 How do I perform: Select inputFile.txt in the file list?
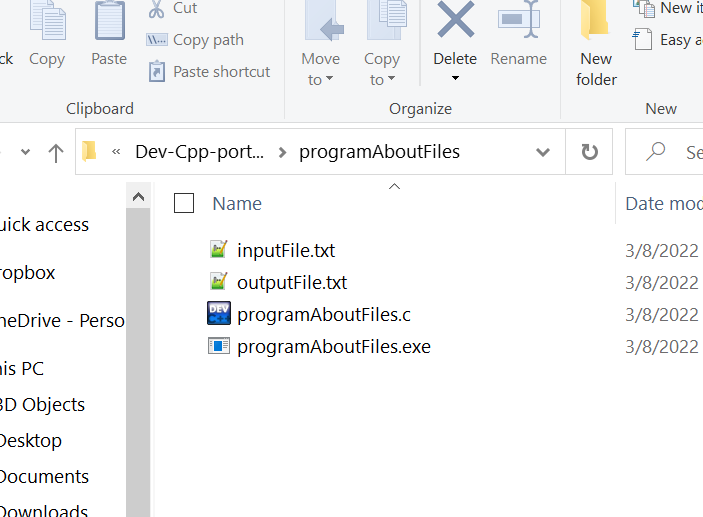coord(285,251)
